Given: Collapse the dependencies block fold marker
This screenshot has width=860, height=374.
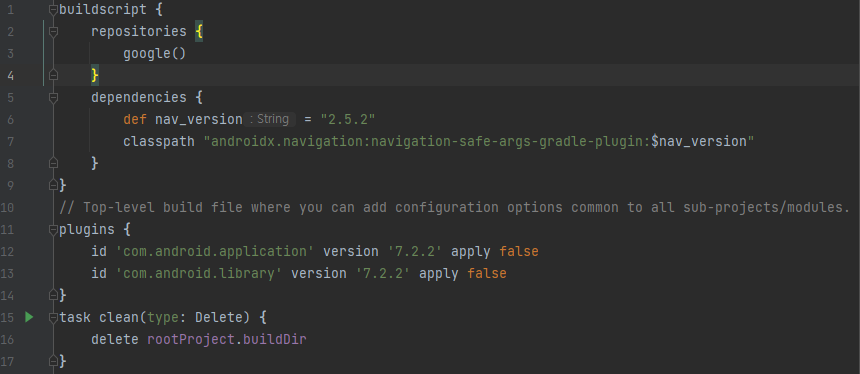Looking at the screenshot, I should 53,98.
